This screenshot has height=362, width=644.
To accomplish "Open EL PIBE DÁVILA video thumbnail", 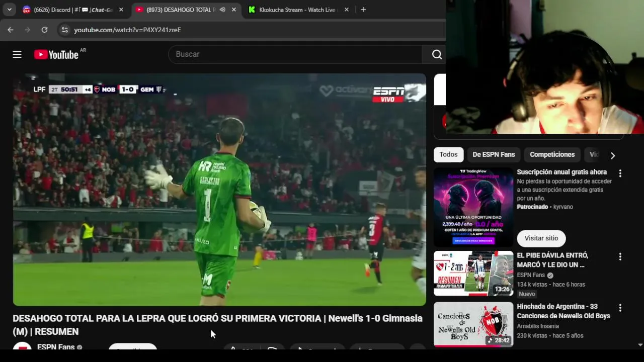I will coord(473,274).
